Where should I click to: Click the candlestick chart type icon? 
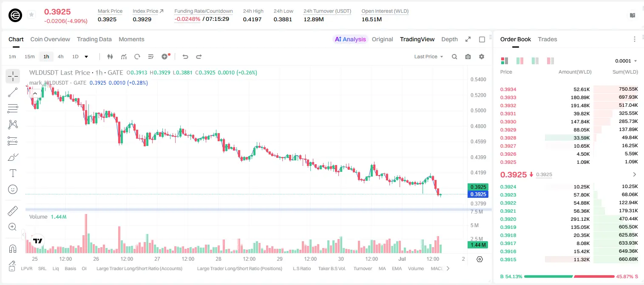[111, 57]
